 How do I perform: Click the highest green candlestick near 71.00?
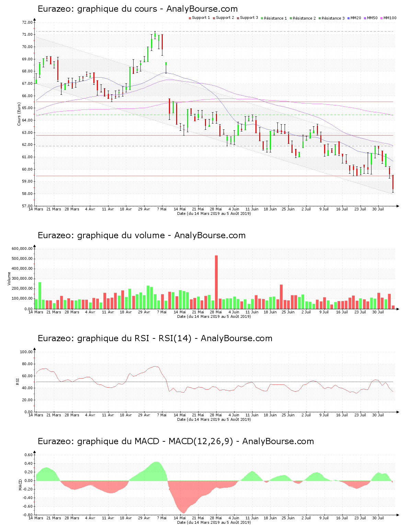[155, 35]
